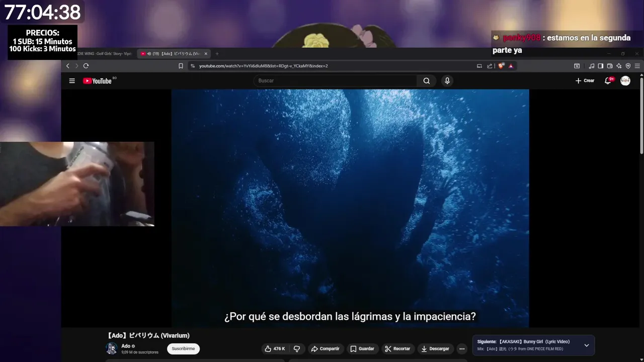Open a new browser tab
Image resolution: width=644 pixels, height=362 pixels.
coord(217,54)
